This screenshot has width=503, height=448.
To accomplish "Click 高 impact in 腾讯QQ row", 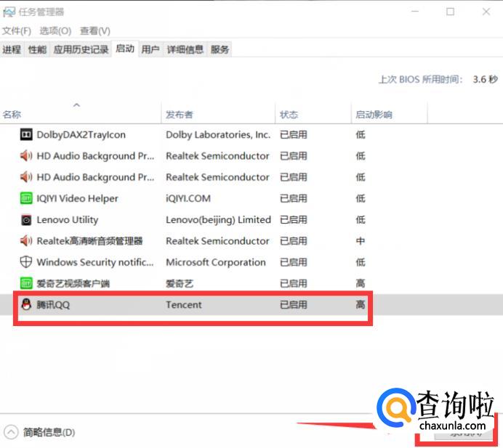I will [x=361, y=304].
